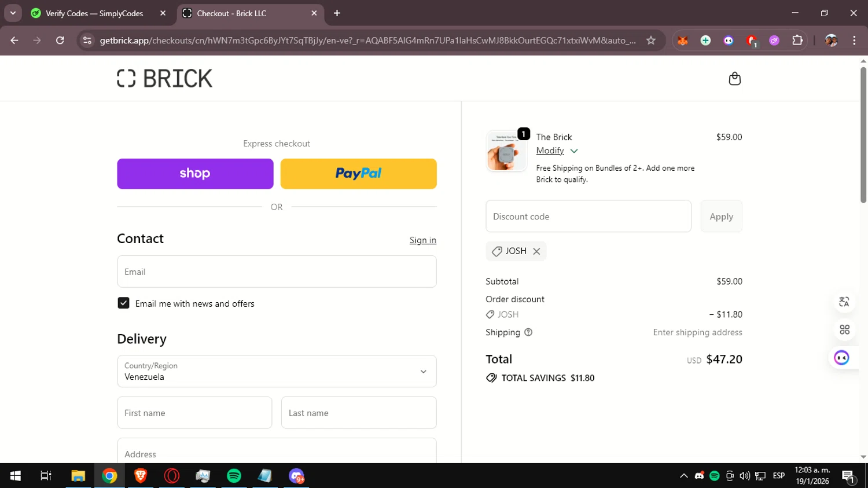Pay with Shop express checkout
Image resolution: width=868 pixels, height=488 pixels.
point(195,174)
